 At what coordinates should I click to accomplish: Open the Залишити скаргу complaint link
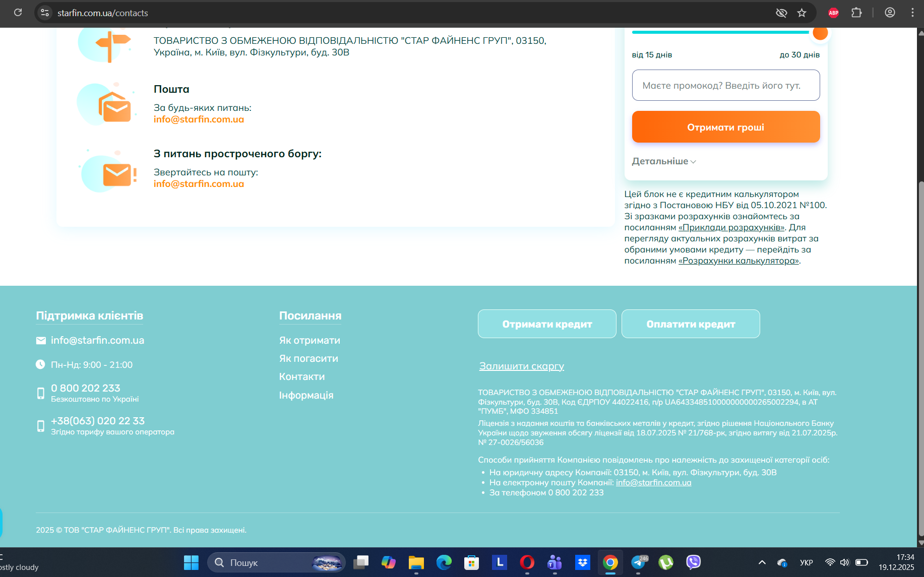521,366
